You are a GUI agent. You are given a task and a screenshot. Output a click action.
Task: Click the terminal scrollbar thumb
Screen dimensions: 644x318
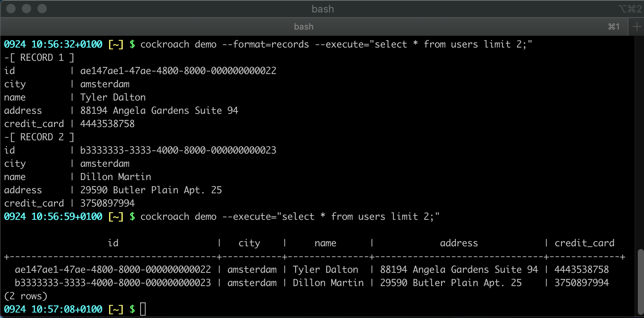pos(640,282)
